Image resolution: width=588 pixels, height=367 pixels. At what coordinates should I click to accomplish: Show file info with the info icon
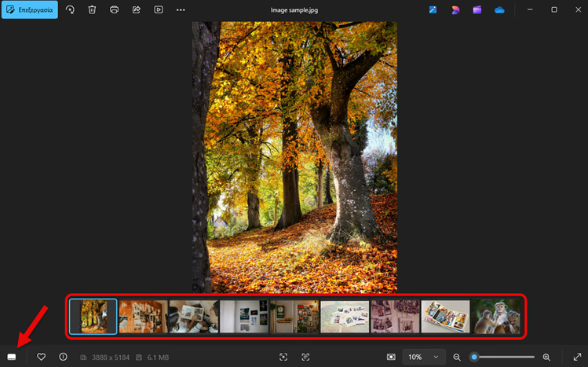click(63, 357)
